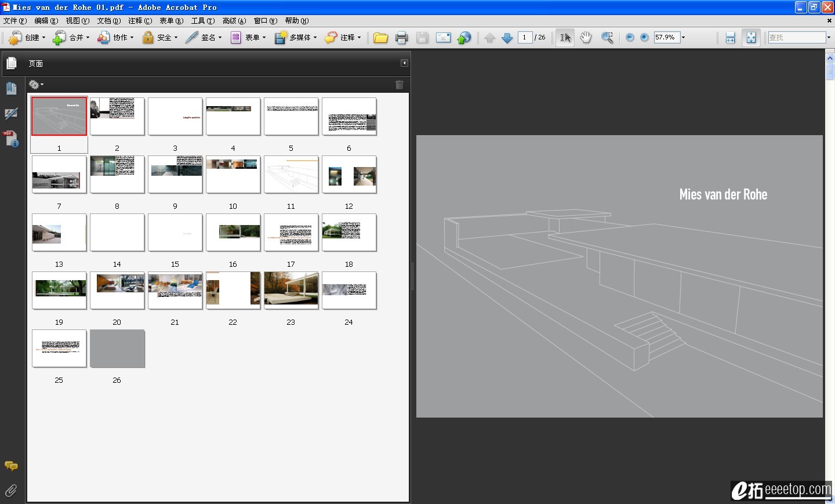The image size is (835, 504).
Task: Click the upload to web icon
Action: tap(464, 38)
